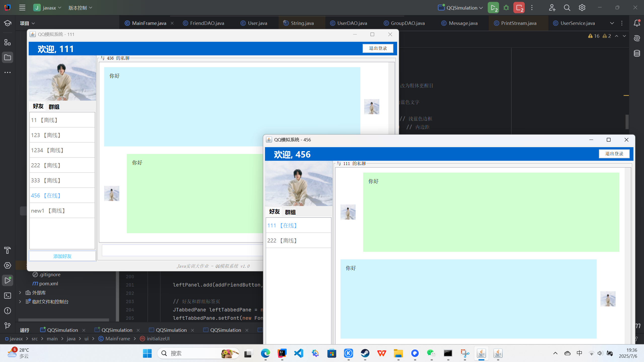Screen dimensions: 644x362
Task: Open the Problems tool window icon
Action: click(x=8, y=311)
